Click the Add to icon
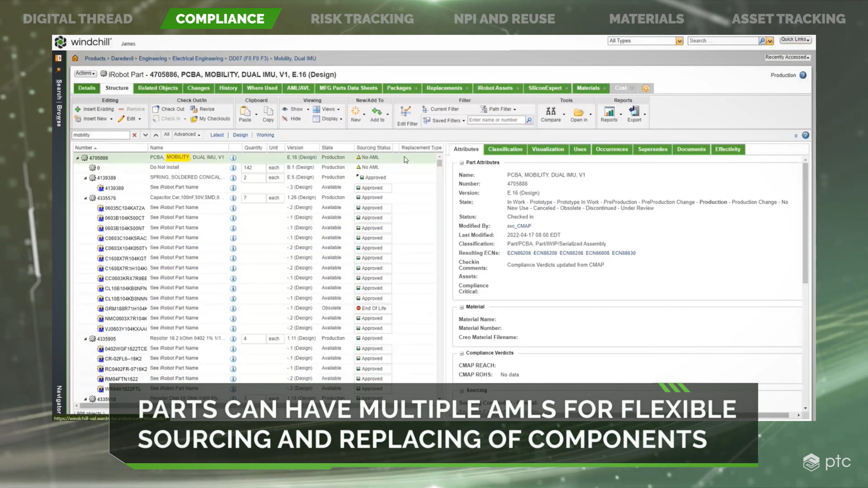The height and width of the screenshot is (488, 868). 377,111
